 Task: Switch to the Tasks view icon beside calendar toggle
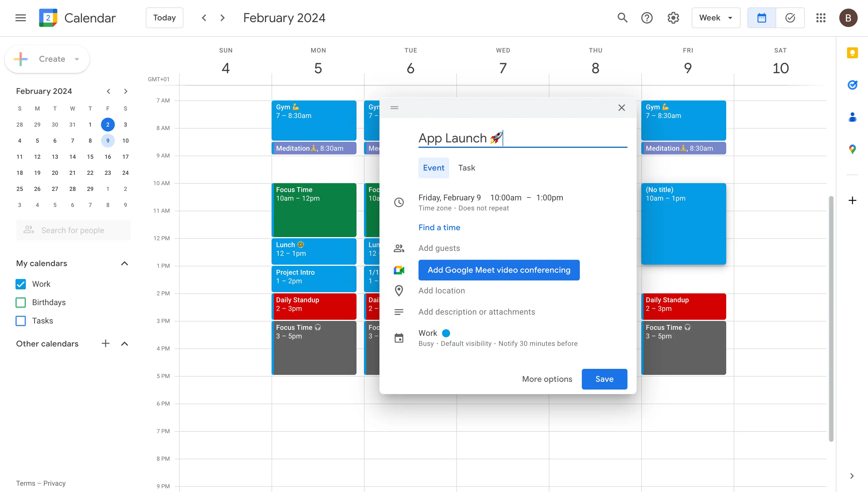[790, 18]
